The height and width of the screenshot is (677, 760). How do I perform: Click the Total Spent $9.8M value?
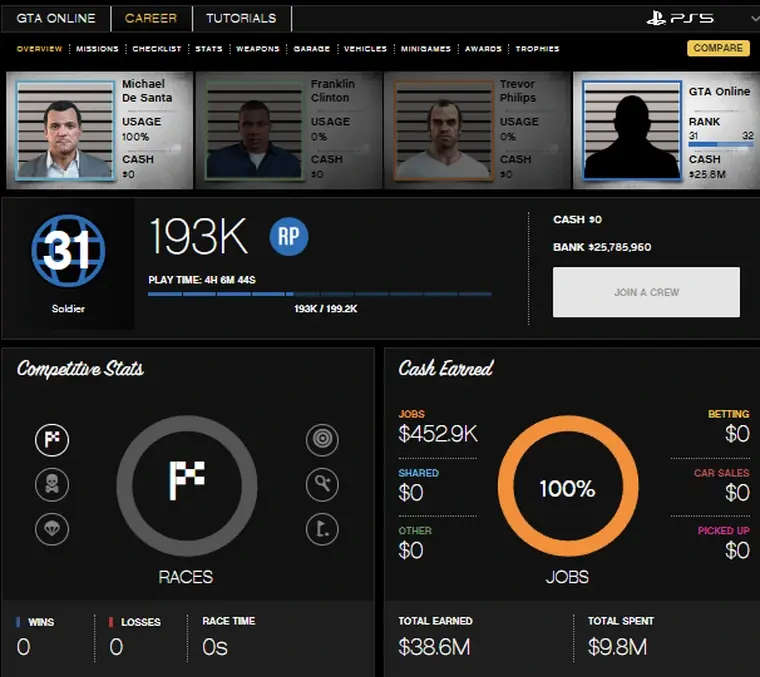coord(617,646)
